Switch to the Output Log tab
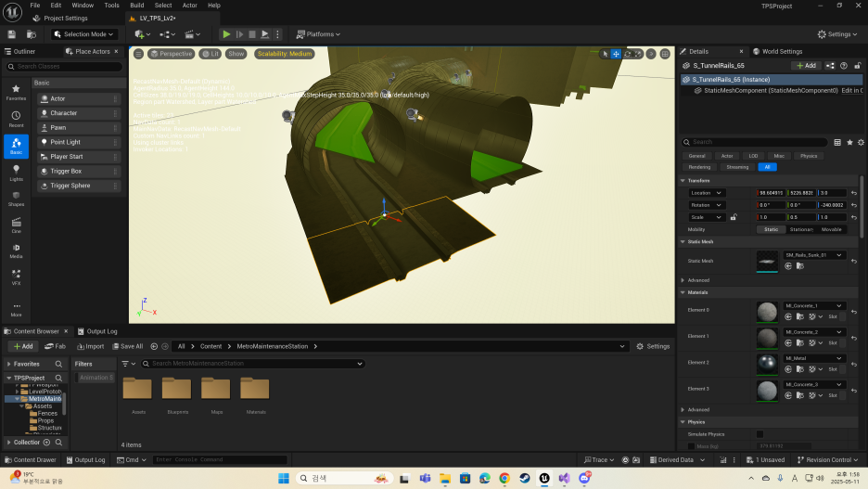Screen dimensions: 868x489 (x=97, y=331)
